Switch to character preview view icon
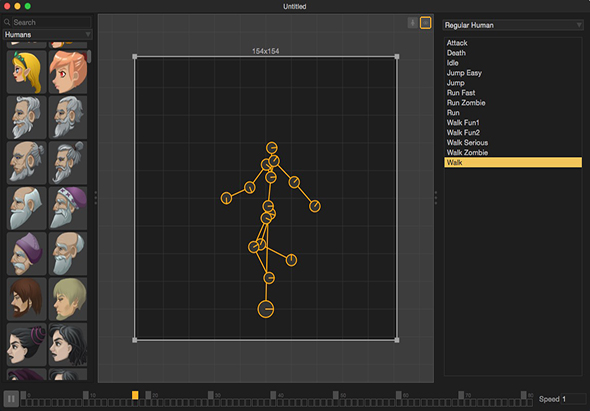590x411 pixels. 412,23
